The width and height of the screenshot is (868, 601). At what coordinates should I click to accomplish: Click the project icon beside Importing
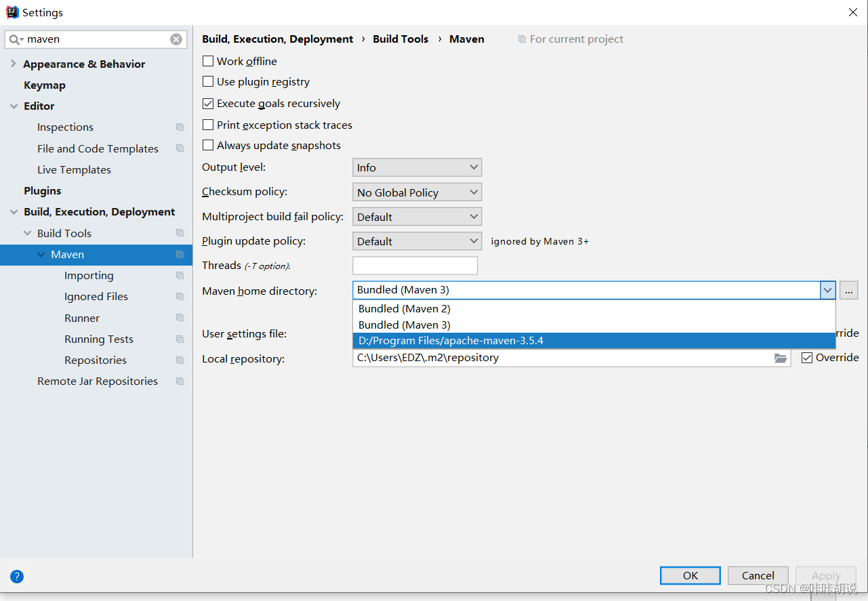(x=180, y=276)
